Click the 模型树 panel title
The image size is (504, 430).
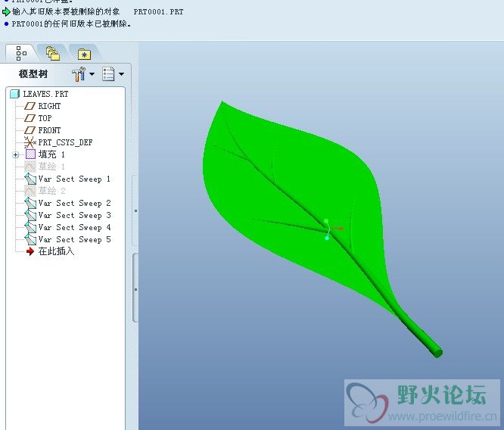[x=33, y=74]
